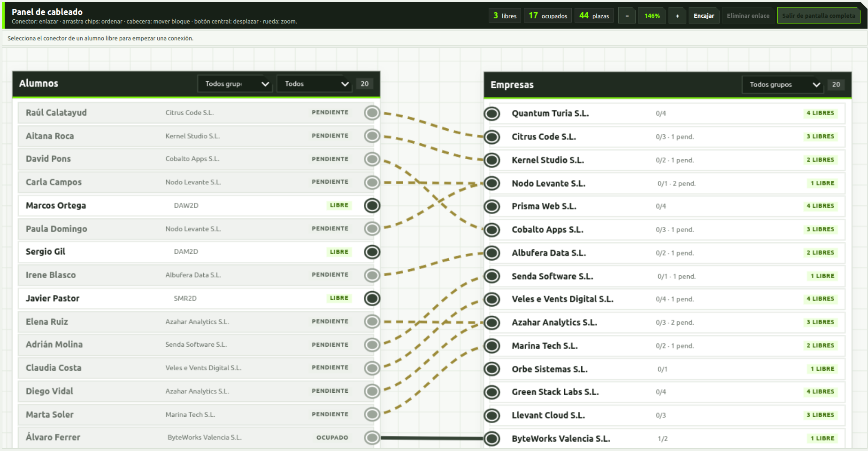Select Quantum Turia S.L. connector port
This screenshot has height=451, width=868.
492,113
